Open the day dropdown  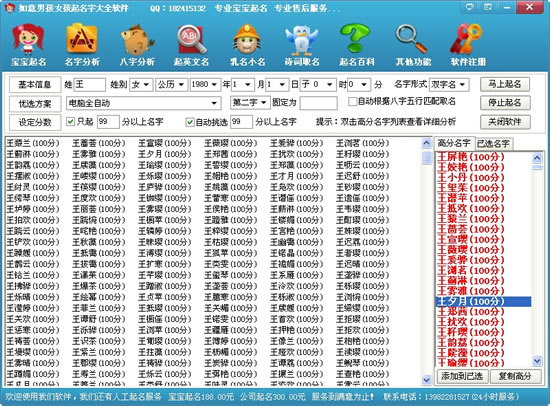pos(277,85)
